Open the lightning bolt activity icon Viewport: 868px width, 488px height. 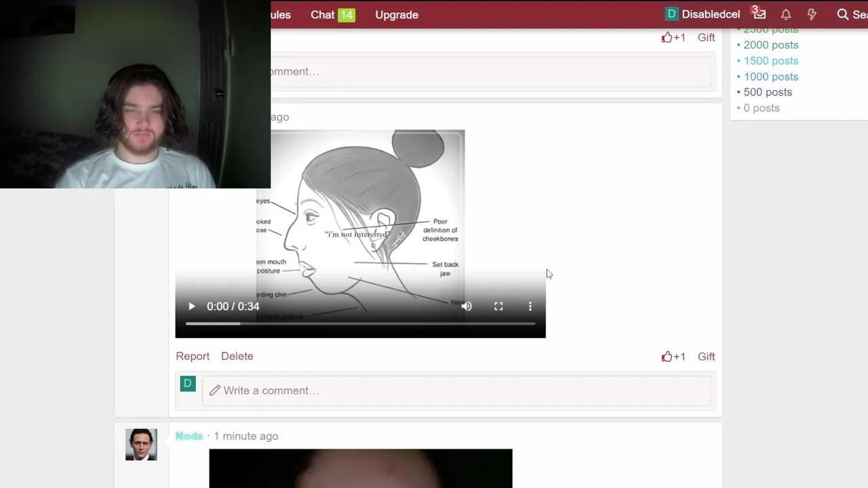coord(812,14)
